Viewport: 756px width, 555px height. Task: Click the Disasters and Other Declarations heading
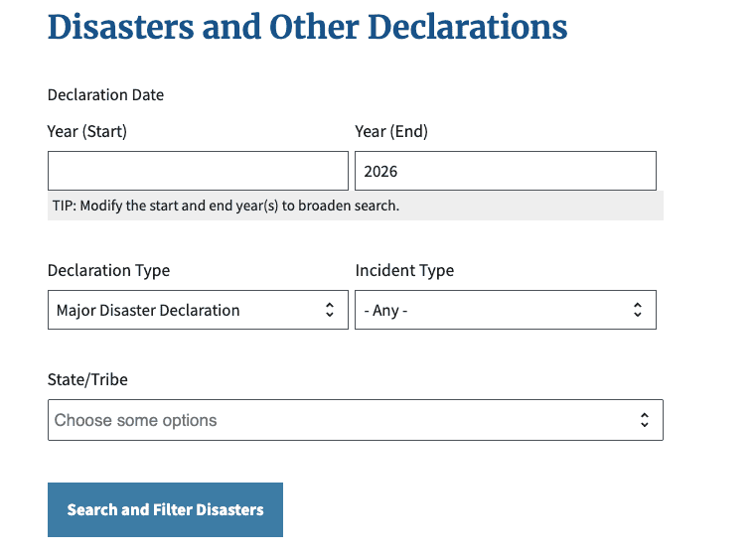tap(307, 27)
